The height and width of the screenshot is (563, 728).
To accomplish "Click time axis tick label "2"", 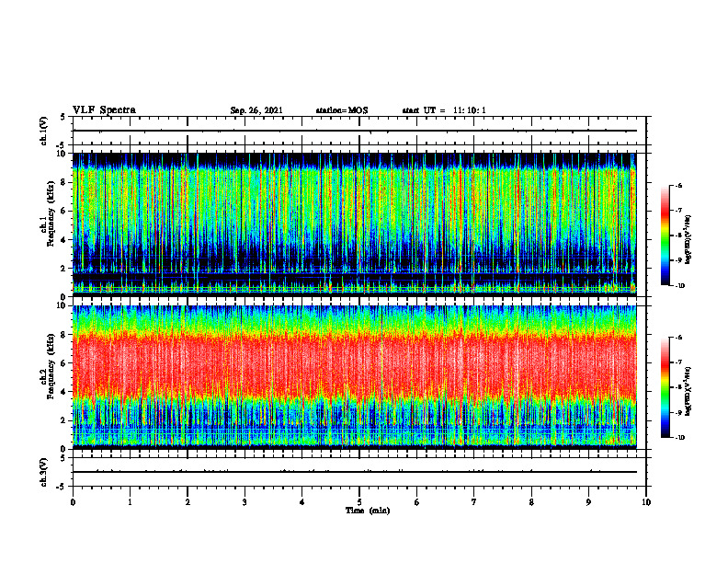I will (188, 502).
